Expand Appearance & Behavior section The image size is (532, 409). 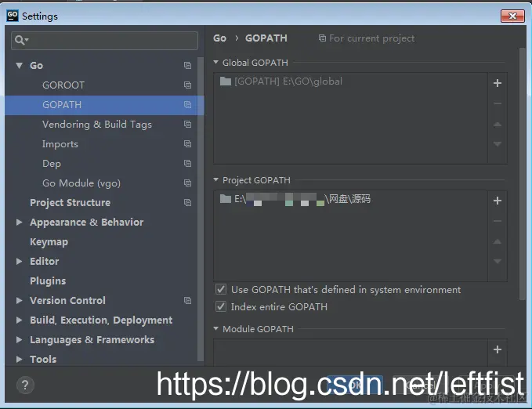pyautogui.click(x=20, y=223)
